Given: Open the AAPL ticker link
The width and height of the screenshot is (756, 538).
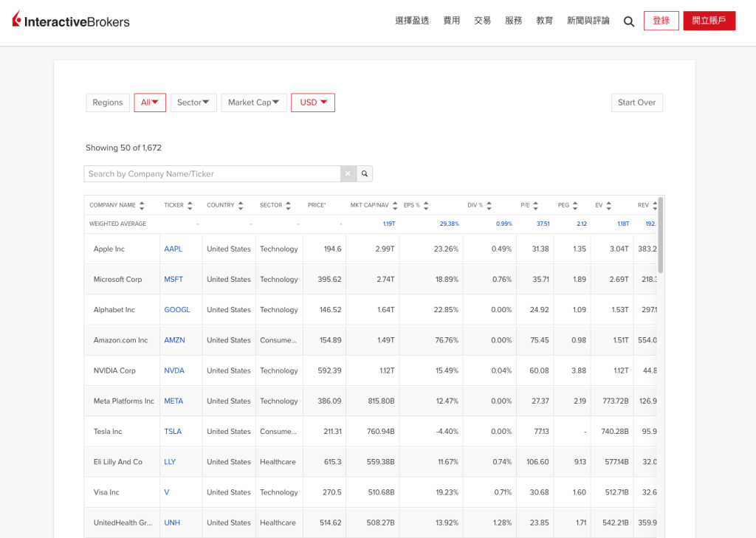Looking at the screenshot, I should click(x=173, y=249).
